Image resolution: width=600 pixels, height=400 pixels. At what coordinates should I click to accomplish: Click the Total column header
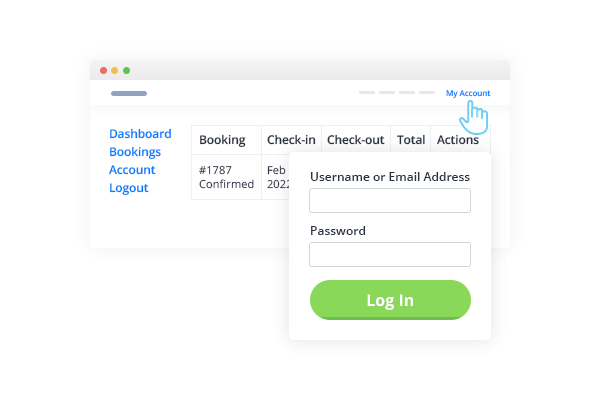coord(411,140)
